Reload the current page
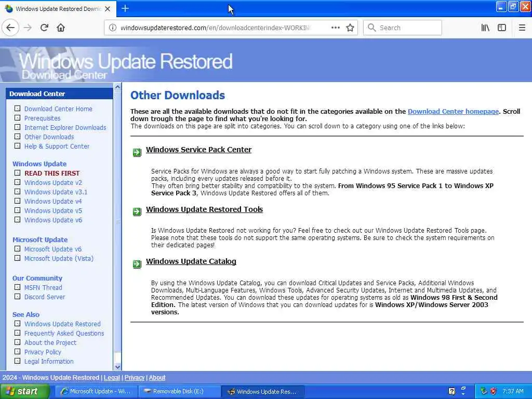This screenshot has width=532, height=399. [x=44, y=28]
